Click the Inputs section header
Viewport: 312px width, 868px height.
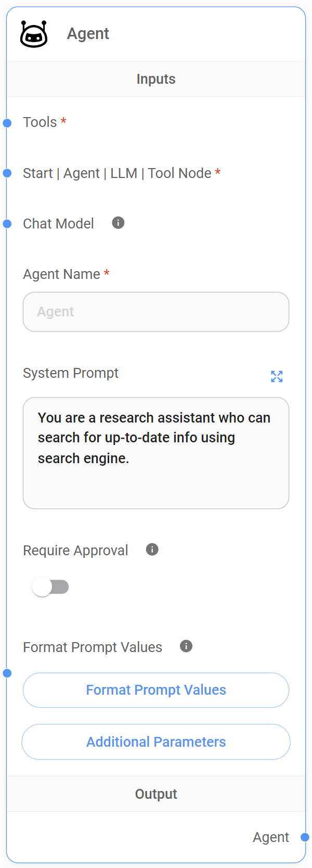tap(156, 79)
